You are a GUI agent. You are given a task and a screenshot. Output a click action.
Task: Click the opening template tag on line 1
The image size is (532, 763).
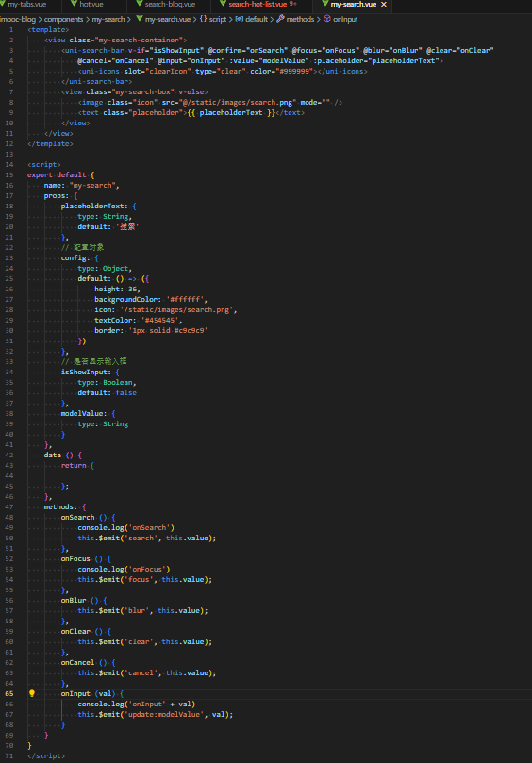pos(48,29)
